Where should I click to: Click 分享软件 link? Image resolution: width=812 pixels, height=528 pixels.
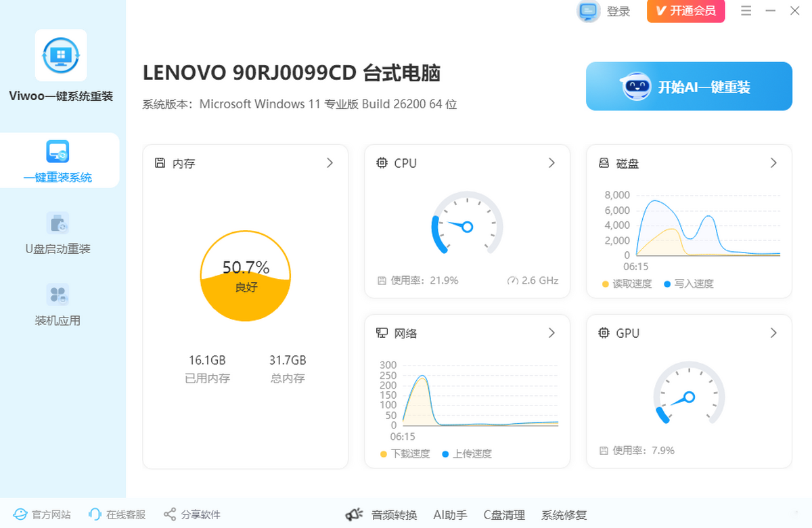pyautogui.click(x=200, y=515)
